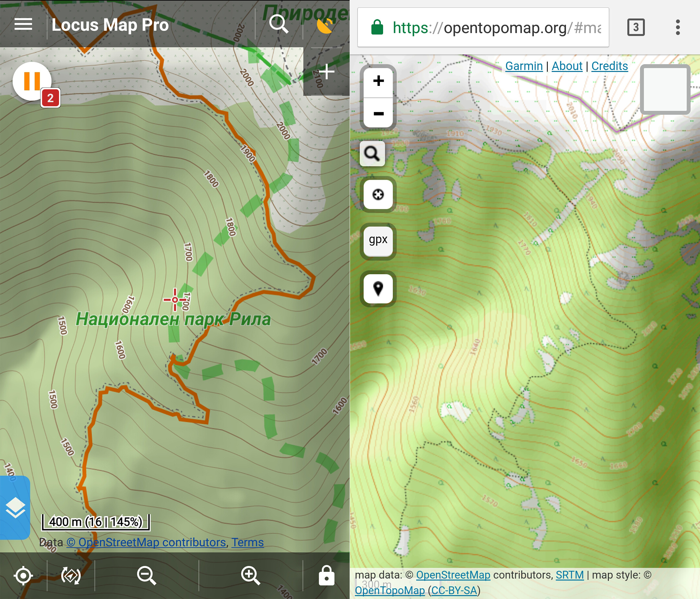Open OpenStreetMap contributors link in Locus
Viewport: 700px width, 599px height.
pyautogui.click(x=146, y=542)
